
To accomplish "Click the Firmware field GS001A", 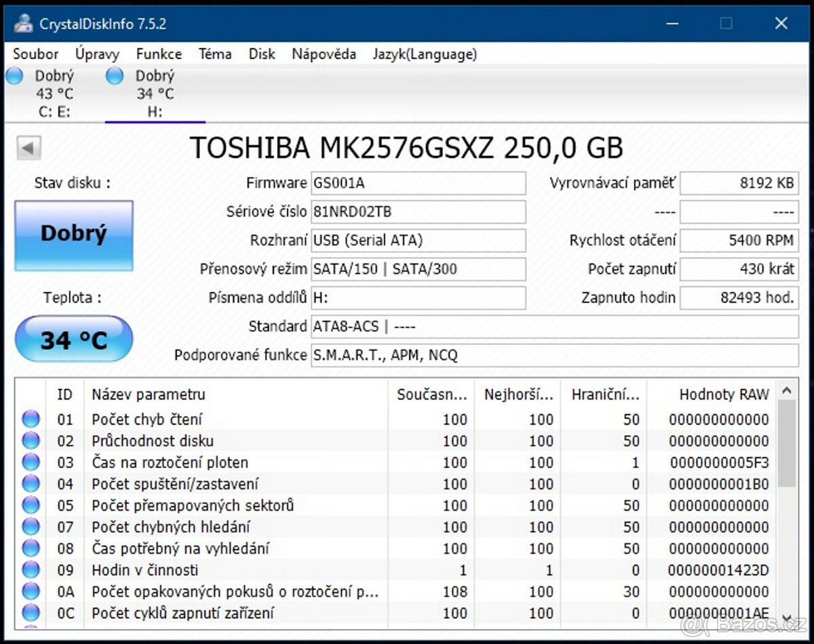I will 418,183.
